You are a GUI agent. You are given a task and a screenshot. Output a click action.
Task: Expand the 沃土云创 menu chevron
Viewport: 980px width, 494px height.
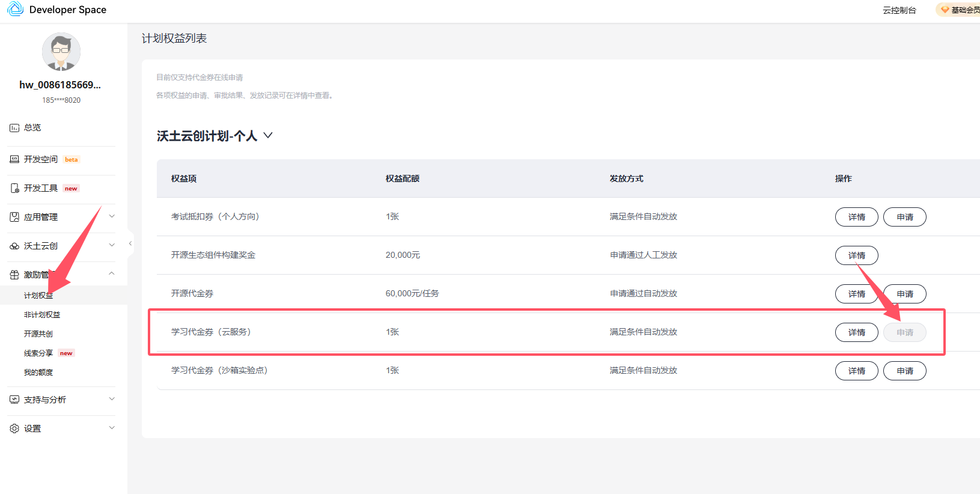[x=112, y=245]
